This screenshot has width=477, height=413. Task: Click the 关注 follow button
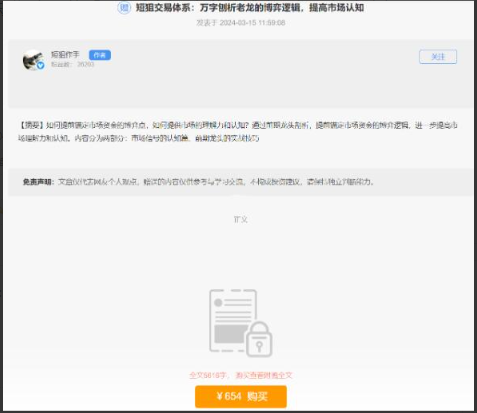(x=438, y=57)
